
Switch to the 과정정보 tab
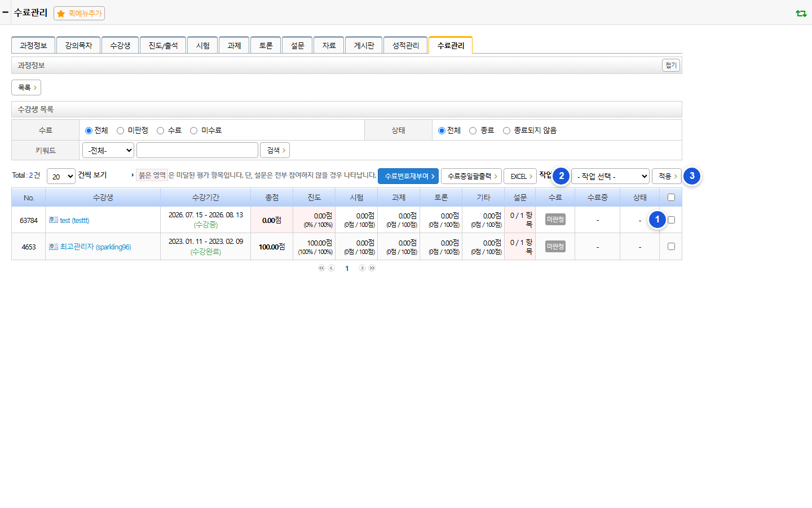coord(33,45)
